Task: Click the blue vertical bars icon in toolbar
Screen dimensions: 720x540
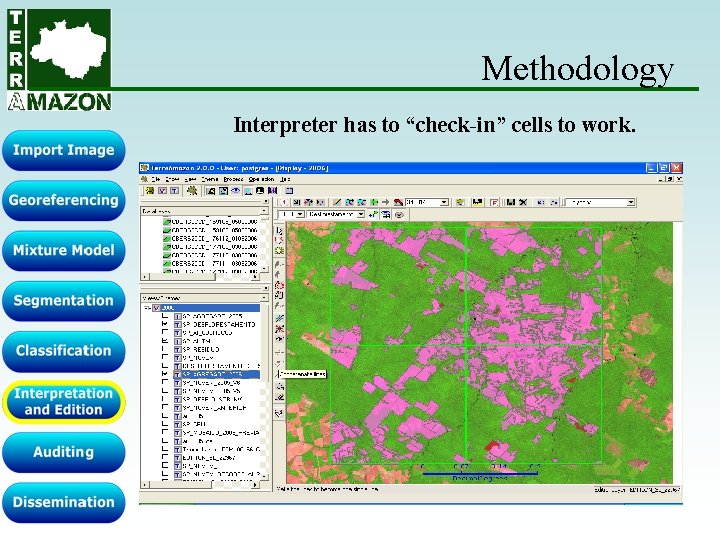Action: click(x=273, y=191)
